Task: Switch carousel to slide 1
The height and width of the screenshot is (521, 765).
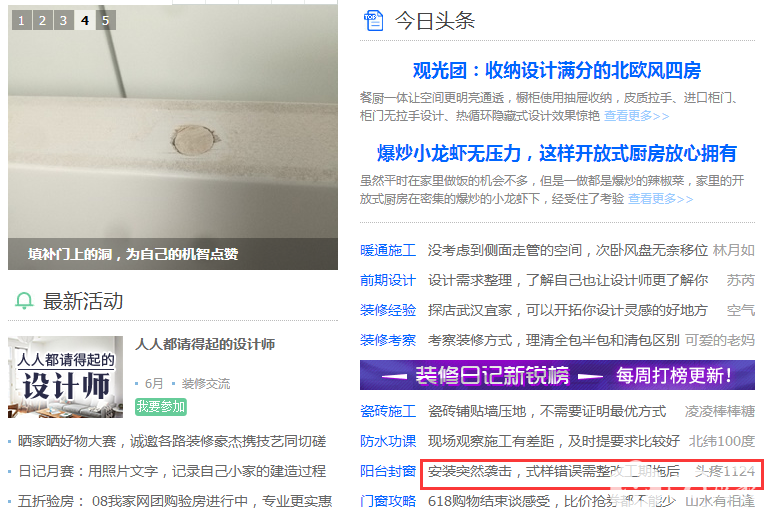Action: point(21,20)
